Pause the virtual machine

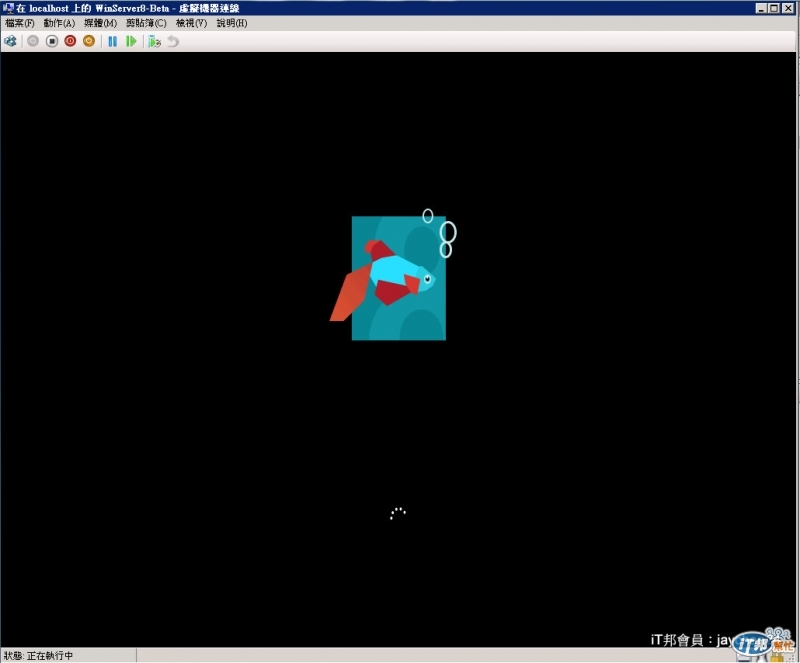[x=112, y=41]
